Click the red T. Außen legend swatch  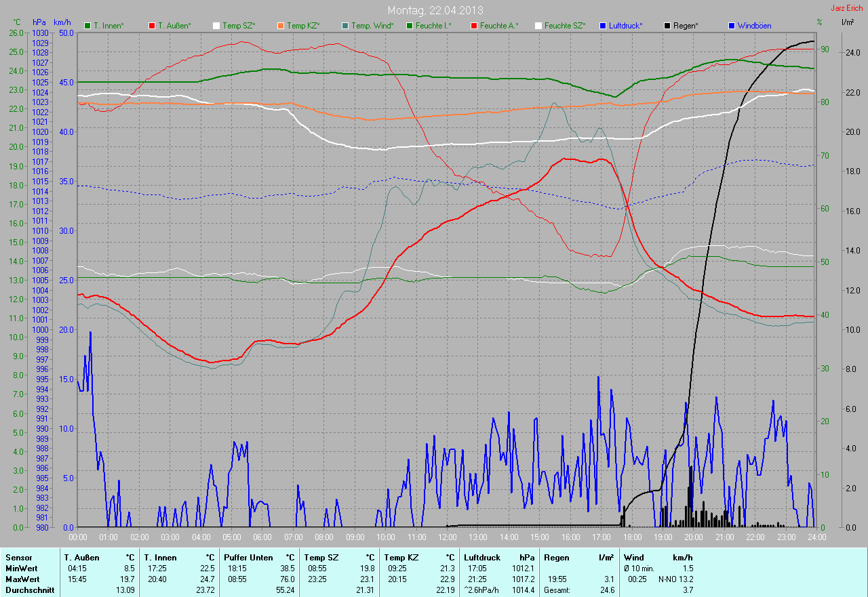click(151, 26)
